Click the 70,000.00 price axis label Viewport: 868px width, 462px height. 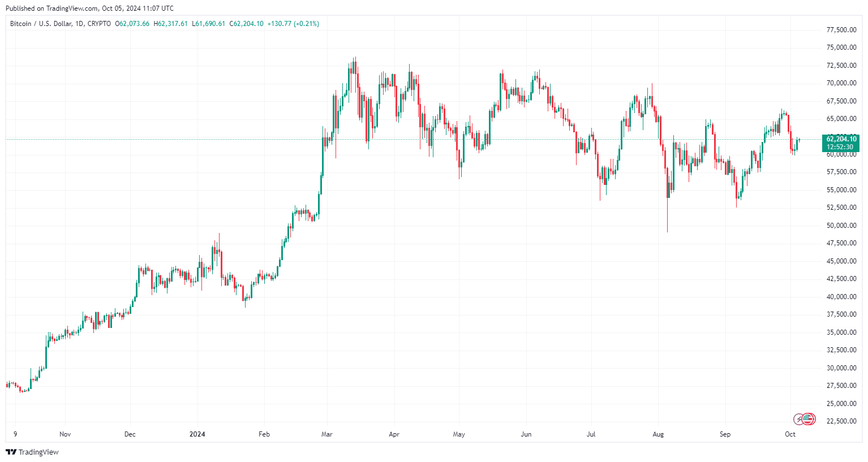tap(841, 83)
